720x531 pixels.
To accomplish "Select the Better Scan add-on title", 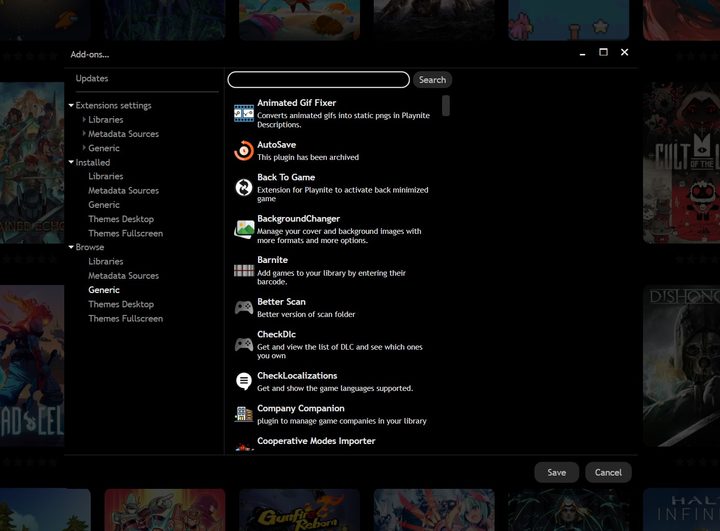I will pyautogui.click(x=281, y=302).
